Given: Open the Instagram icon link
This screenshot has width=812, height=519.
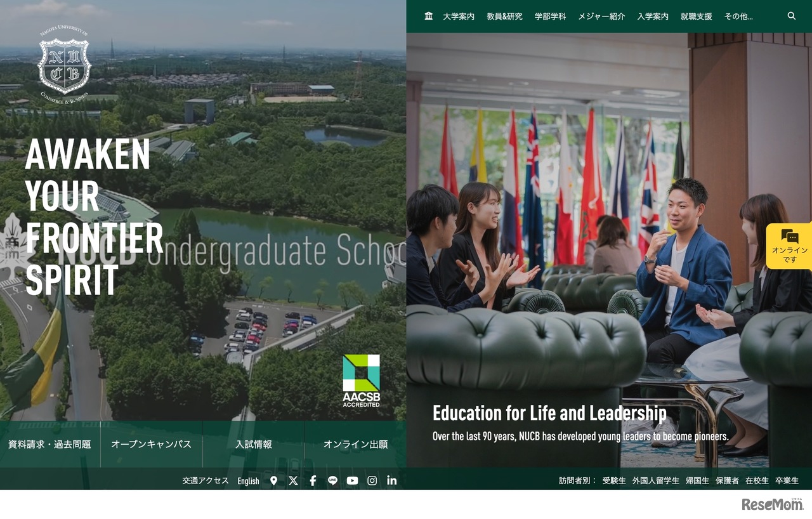Looking at the screenshot, I should (372, 480).
